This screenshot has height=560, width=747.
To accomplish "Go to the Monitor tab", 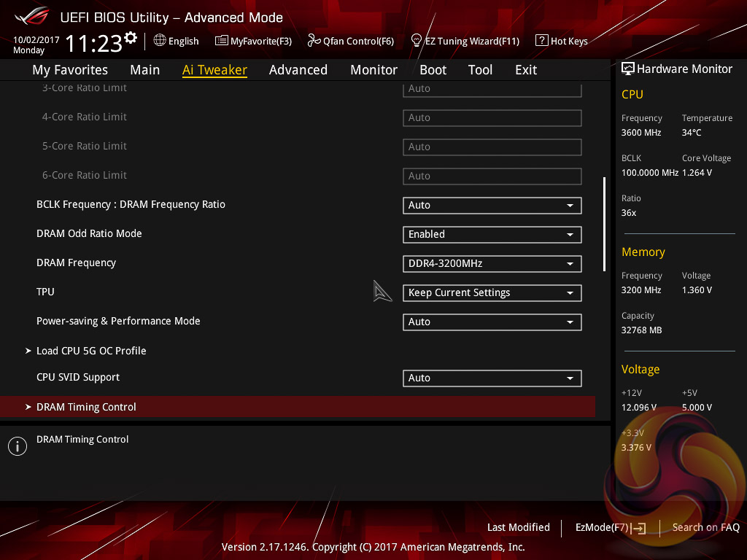I will tap(373, 70).
